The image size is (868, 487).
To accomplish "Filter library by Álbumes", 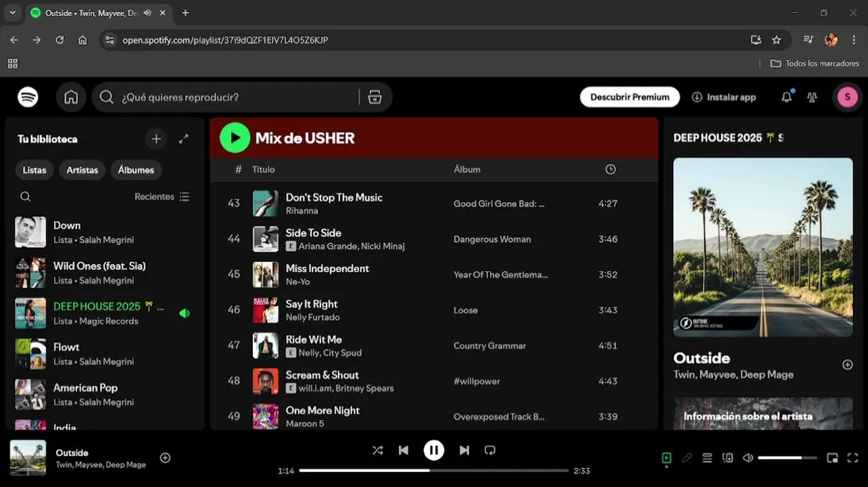I will [x=136, y=170].
